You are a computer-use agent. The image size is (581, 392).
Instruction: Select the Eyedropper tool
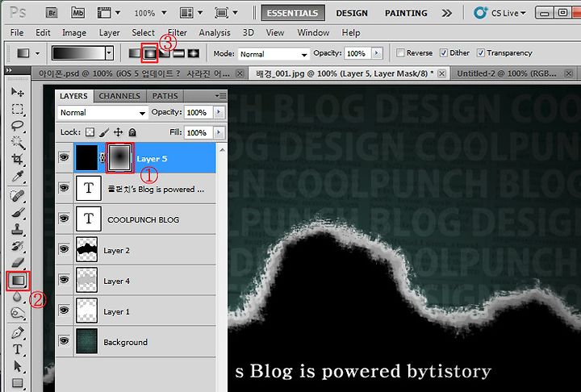point(18,177)
